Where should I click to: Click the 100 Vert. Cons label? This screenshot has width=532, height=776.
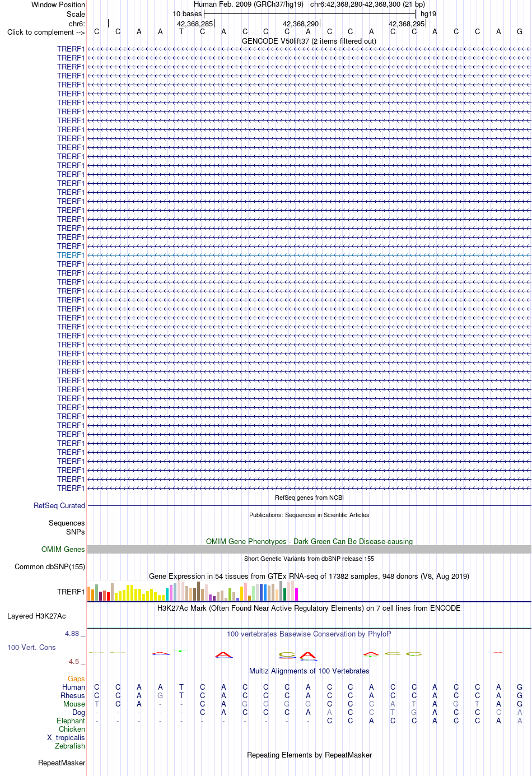click(31, 647)
